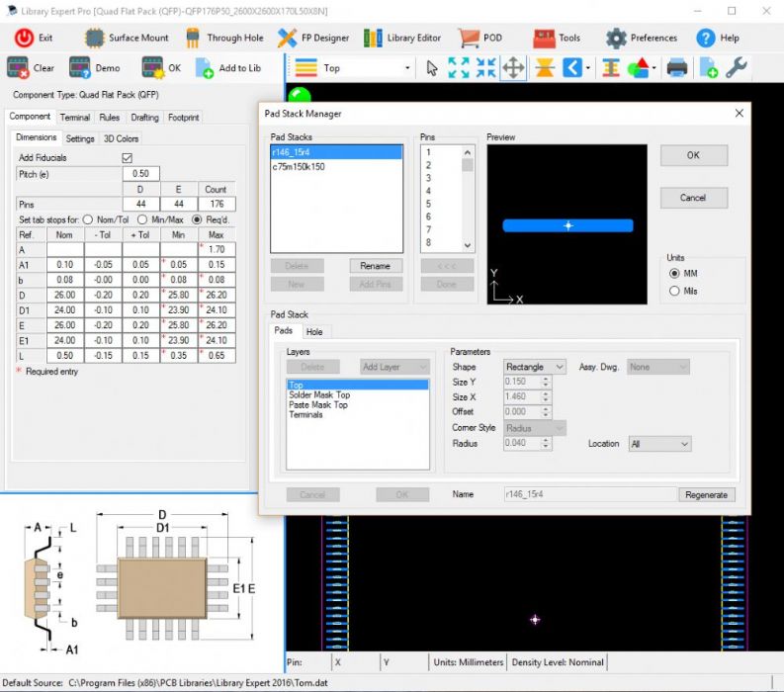Click the printer icon in toolbar

[676, 68]
